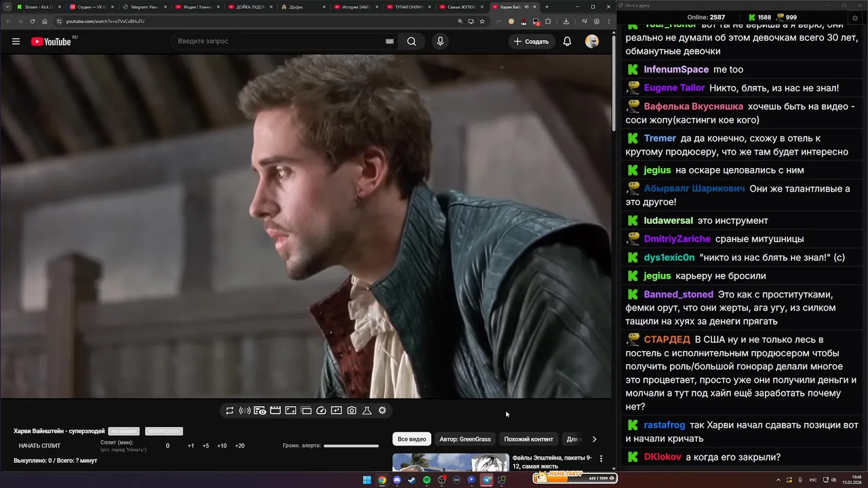Add +5 minutes to the split

[205, 446]
